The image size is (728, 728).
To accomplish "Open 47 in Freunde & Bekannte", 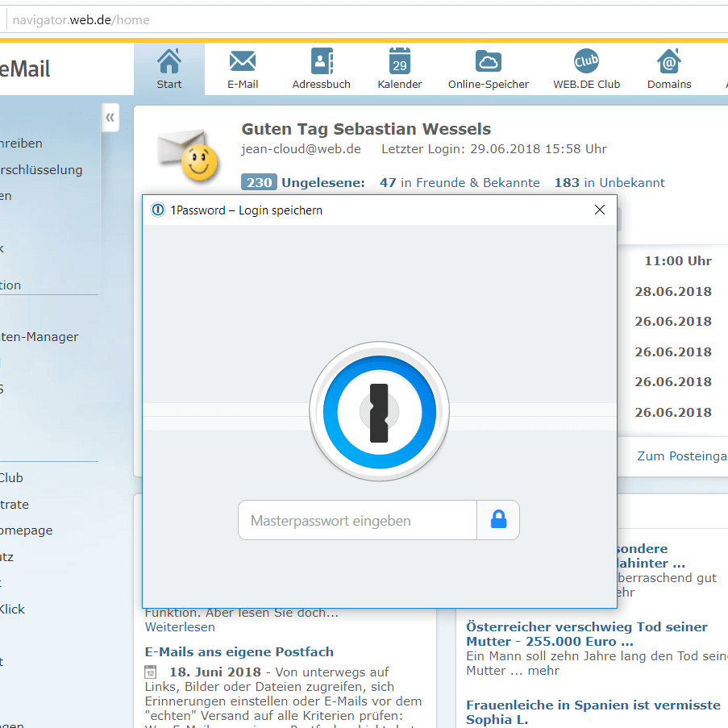I will (x=460, y=182).
